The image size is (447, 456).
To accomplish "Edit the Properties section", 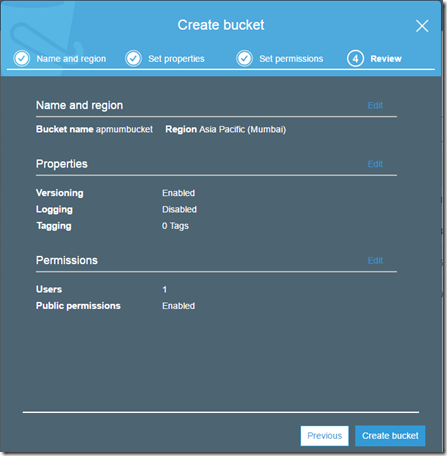I will pyautogui.click(x=375, y=164).
